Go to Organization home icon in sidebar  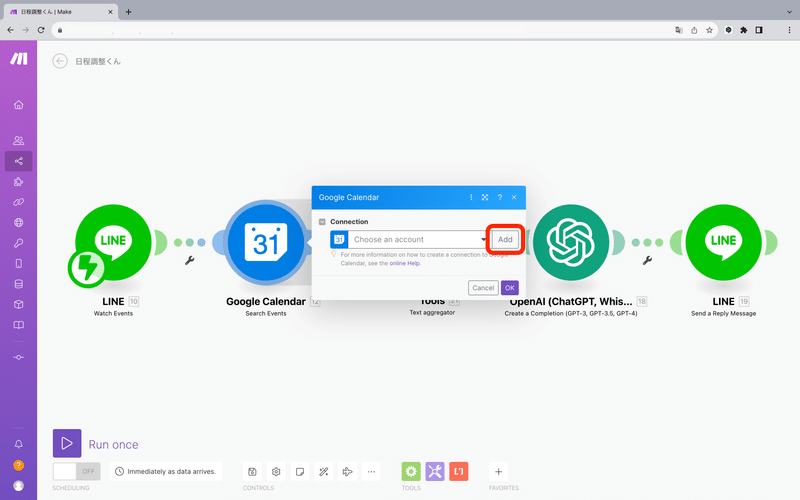point(18,105)
